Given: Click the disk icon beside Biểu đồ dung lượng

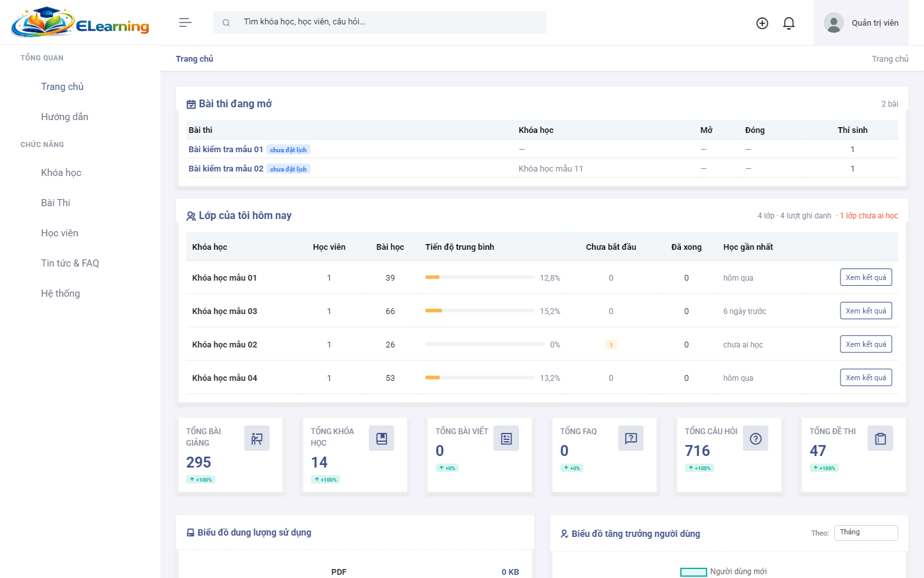Looking at the screenshot, I should [191, 532].
